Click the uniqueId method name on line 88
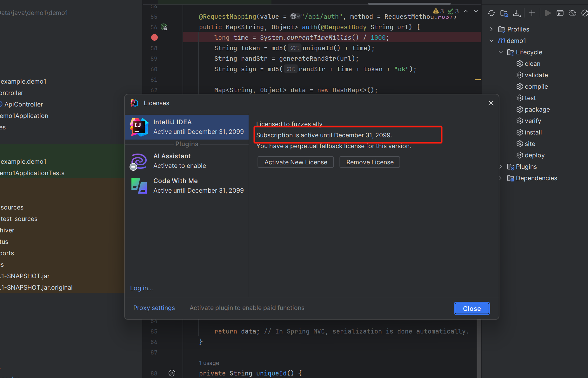 click(271, 373)
